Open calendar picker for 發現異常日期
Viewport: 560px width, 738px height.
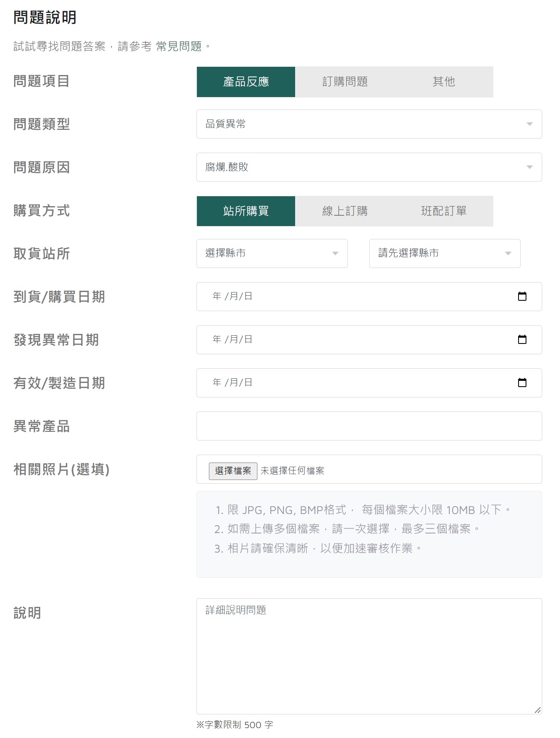click(x=522, y=339)
